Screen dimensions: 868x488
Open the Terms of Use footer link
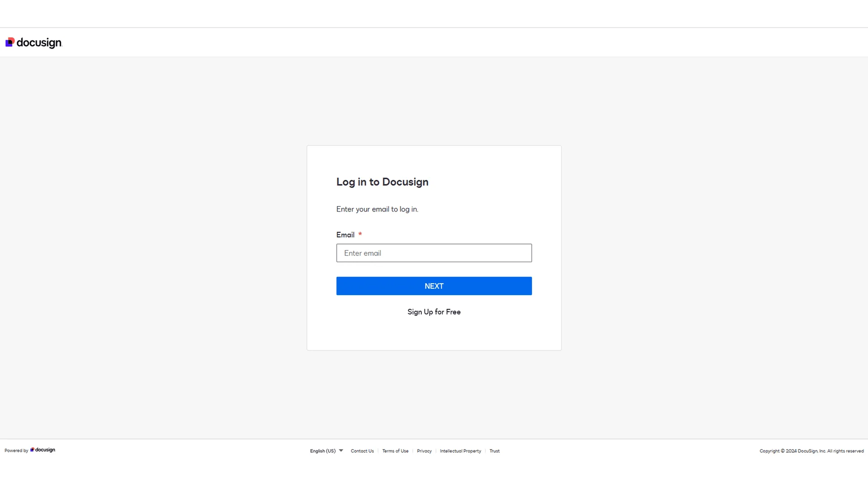(x=395, y=451)
